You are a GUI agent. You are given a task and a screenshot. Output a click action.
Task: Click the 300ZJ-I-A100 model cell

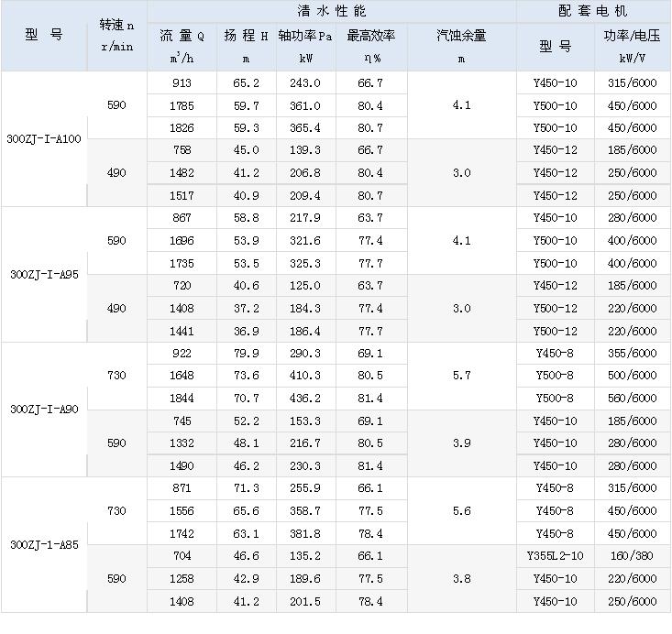[44, 139]
